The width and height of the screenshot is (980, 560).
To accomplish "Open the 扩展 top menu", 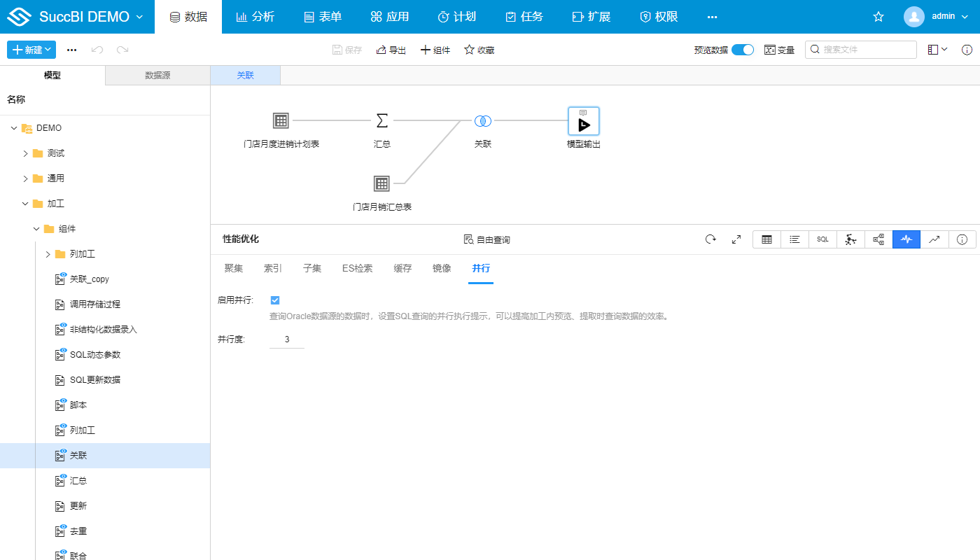I will click(591, 17).
